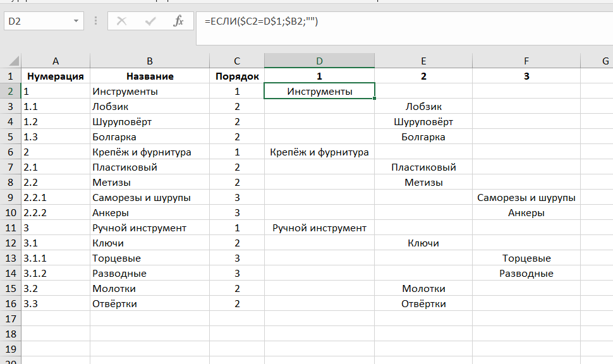Select 'Шуруповёрт' in column E
The width and height of the screenshot is (613, 364).
pos(423,121)
